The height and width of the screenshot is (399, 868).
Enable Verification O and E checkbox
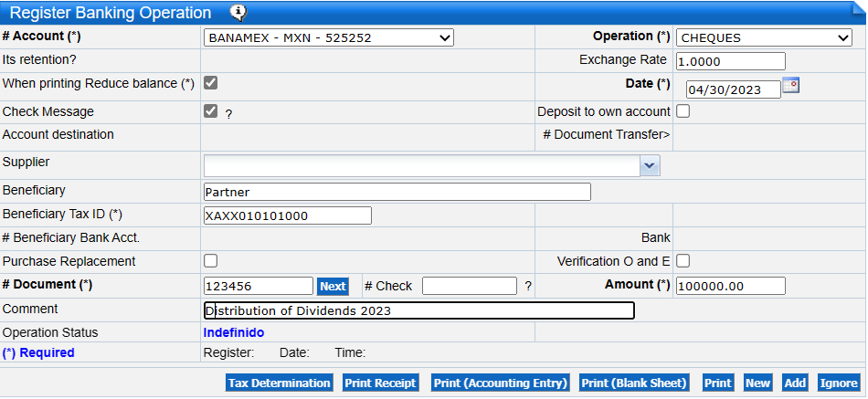[683, 261]
